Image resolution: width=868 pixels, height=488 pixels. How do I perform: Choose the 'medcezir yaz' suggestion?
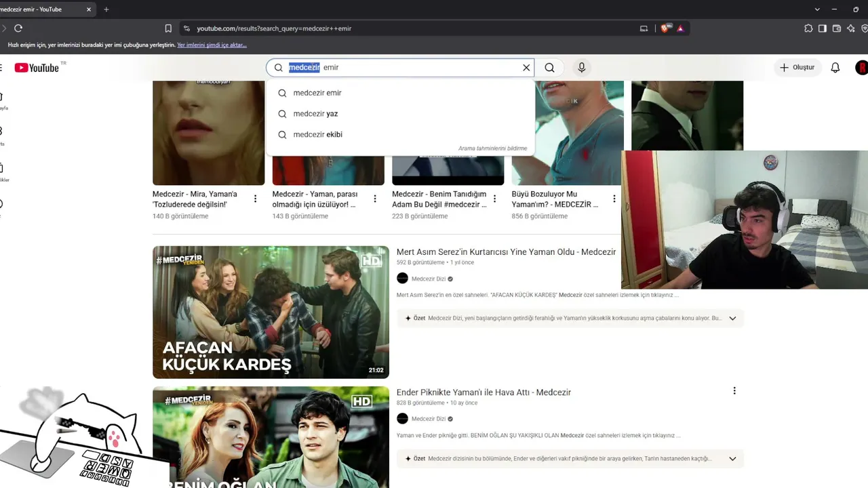click(400, 114)
